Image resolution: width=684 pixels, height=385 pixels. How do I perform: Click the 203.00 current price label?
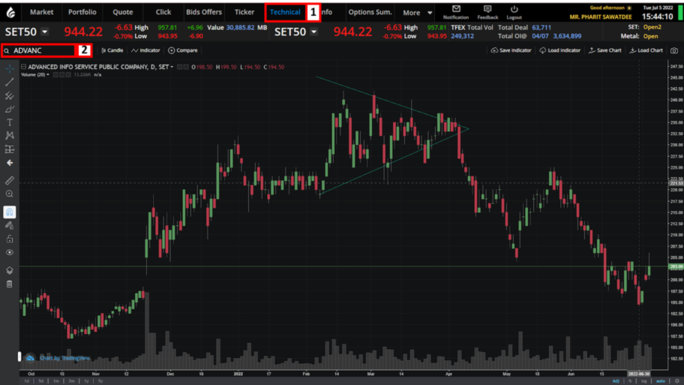[676, 266]
